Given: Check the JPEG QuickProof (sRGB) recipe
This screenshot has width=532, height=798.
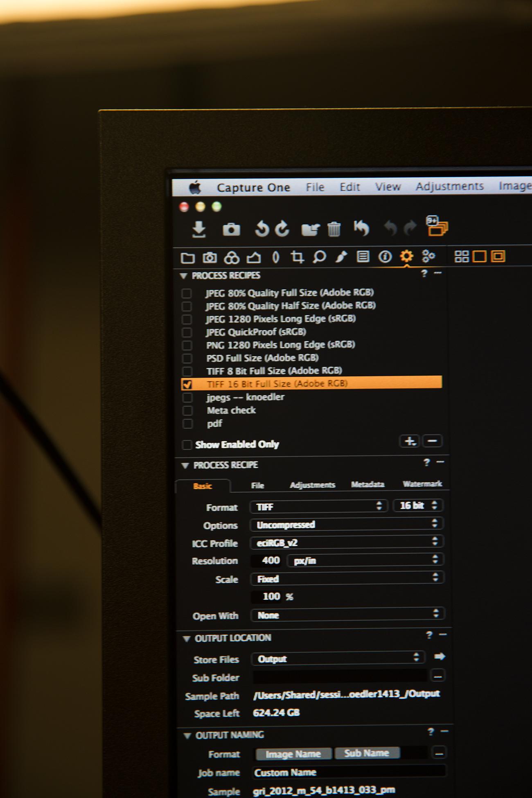Looking at the screenshot, I should pyautogui.click(x=187, y=332).
